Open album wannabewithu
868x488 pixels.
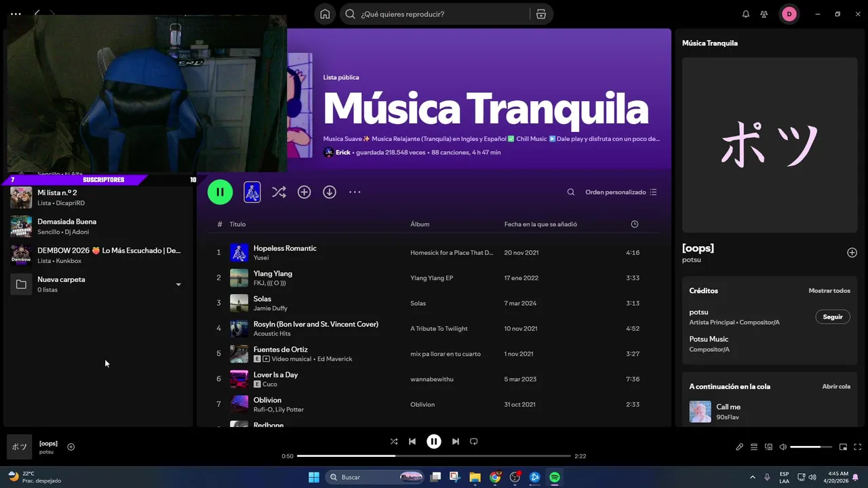point(431,379)
